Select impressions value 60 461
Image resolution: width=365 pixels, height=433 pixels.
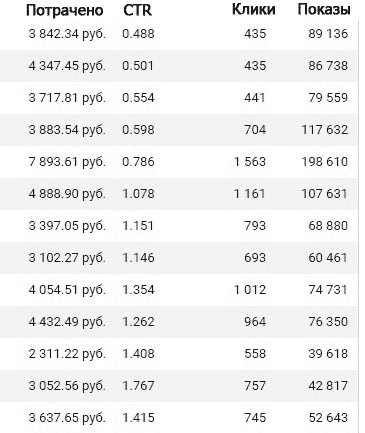point(328,258)
